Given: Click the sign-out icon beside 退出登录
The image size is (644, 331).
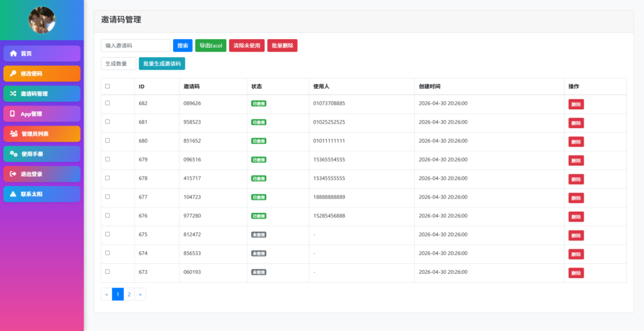Looking at the screenshot, I should coord(13,174).
